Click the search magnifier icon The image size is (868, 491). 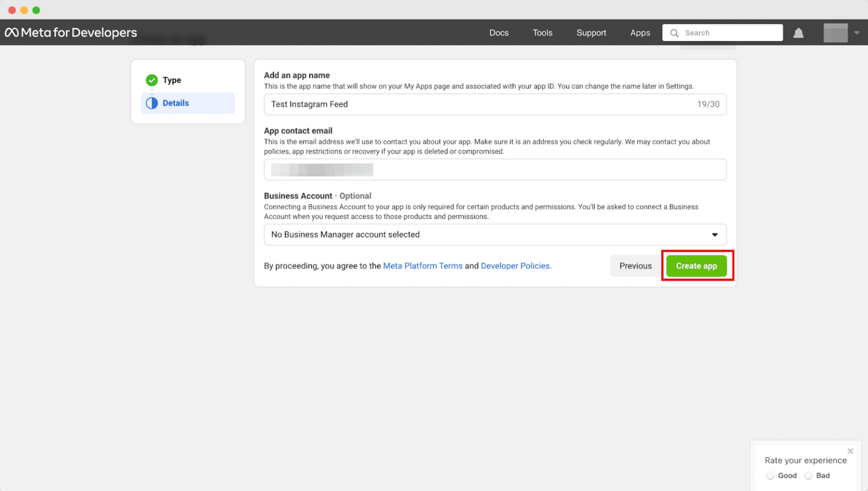point(674,33)
